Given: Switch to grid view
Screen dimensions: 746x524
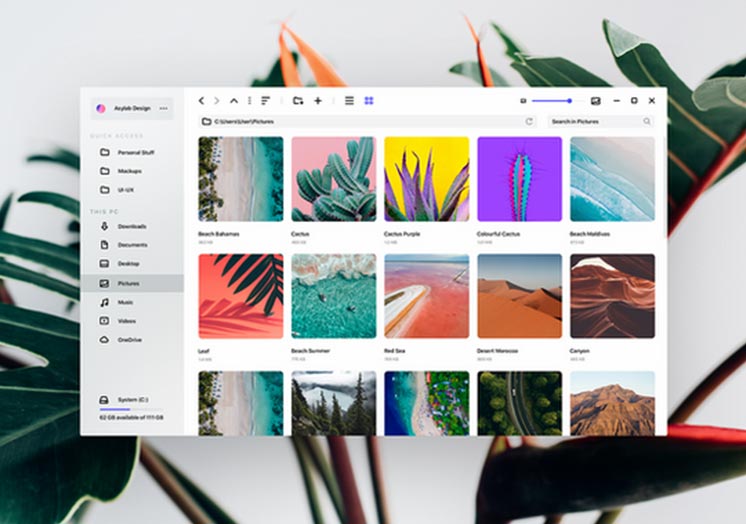Looking at the screenshot, I should coord(369,101).
